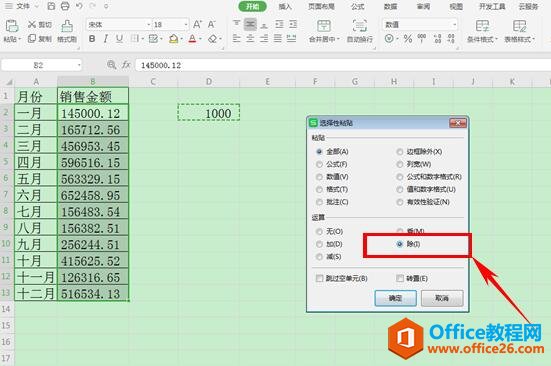This screenshot has width=551, height=366.
Task: Select 加(D) add operation radio button
Action: [x=319, y=244]
